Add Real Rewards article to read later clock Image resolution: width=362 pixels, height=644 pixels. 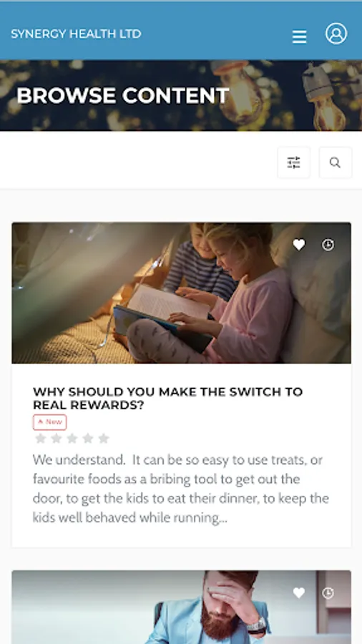328,245
